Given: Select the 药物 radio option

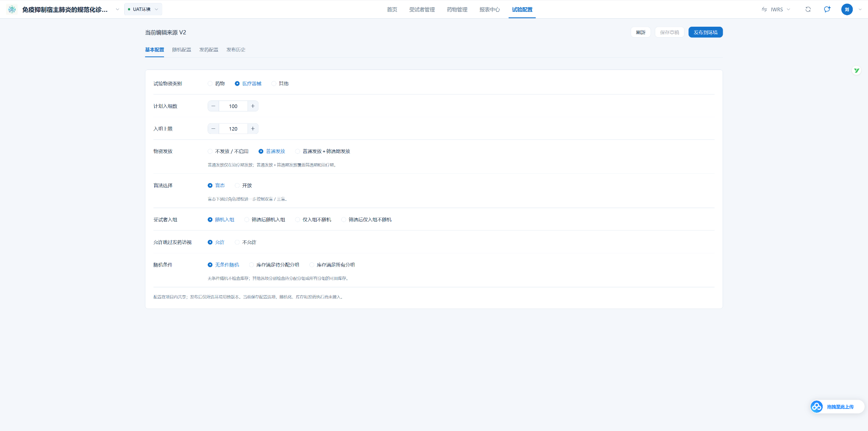Looking at the screenshot, I should [216, 83].
